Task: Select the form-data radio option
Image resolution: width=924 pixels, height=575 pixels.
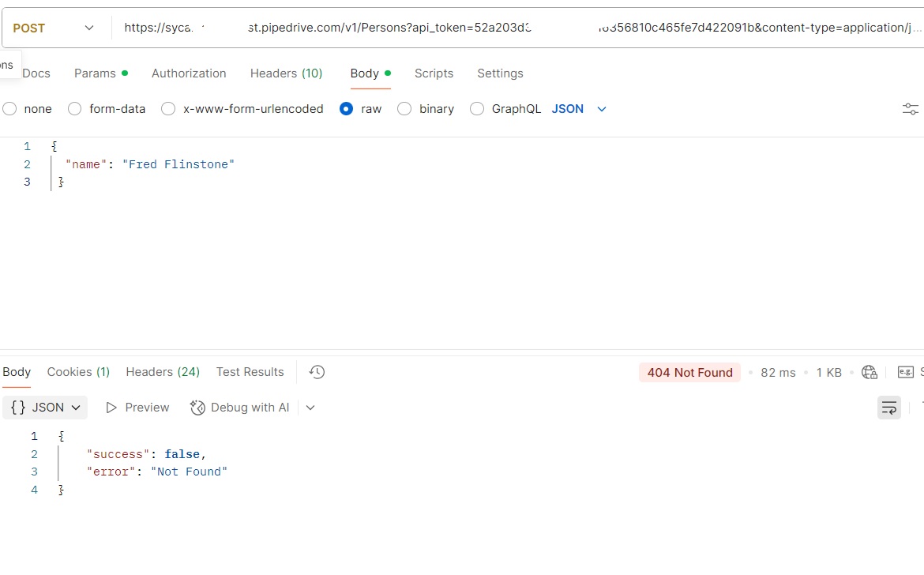Action: 75,109
